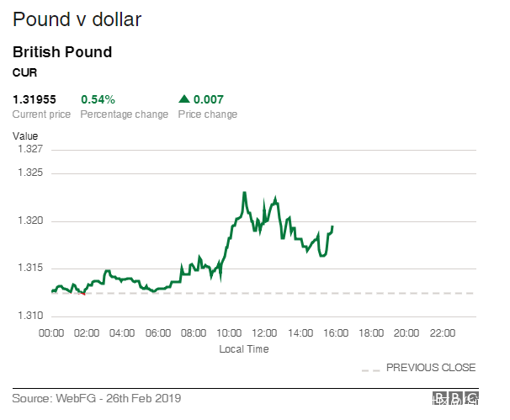Click the red dot on chart line

click(x=83, y=293)
